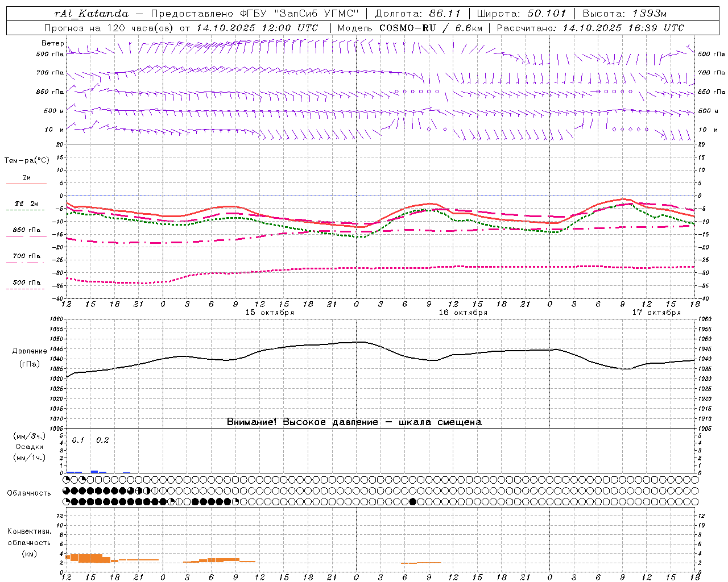This screenshot has height=582, width=728.
Task: Click the Давление pressure panel label
Action: coord(30,351)
